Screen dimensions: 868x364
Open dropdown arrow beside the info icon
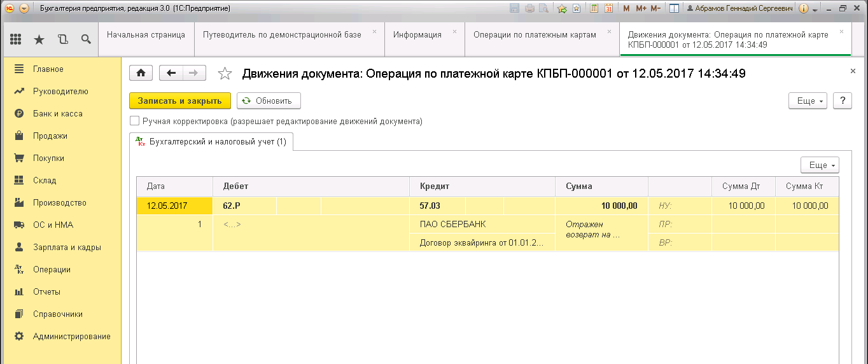point(815,9)
